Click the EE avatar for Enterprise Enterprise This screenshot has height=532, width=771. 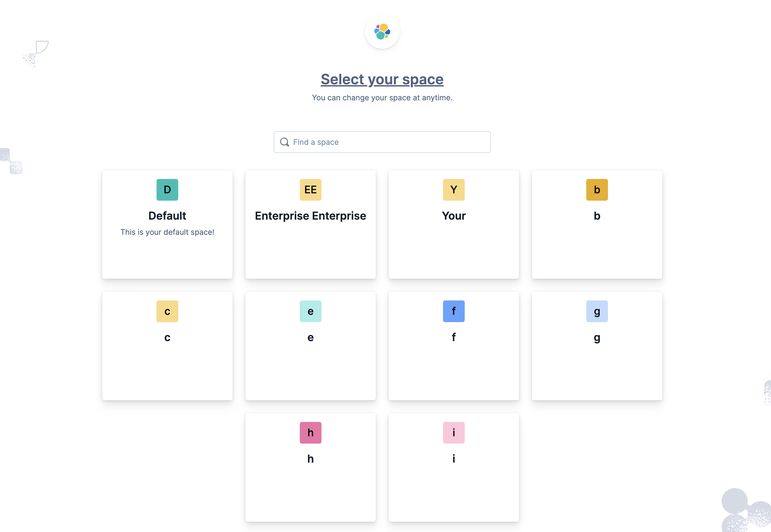(310, 189)
